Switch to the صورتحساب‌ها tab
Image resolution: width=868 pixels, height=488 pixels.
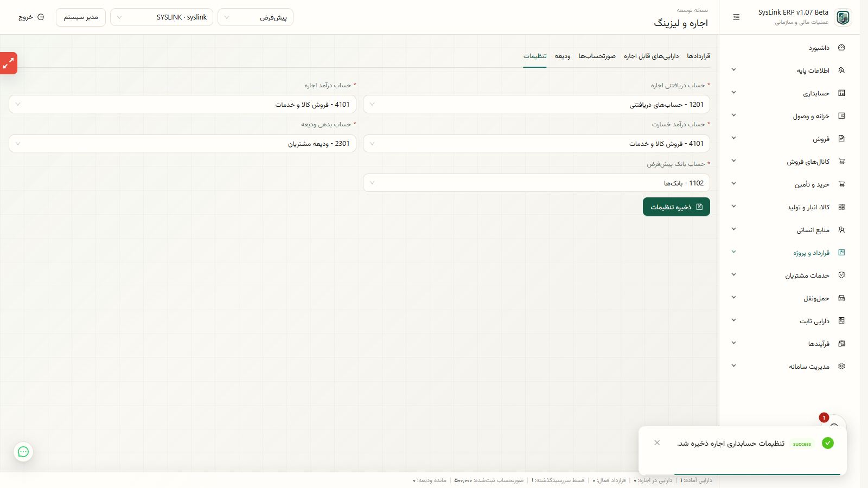click(x=597, y=56)
